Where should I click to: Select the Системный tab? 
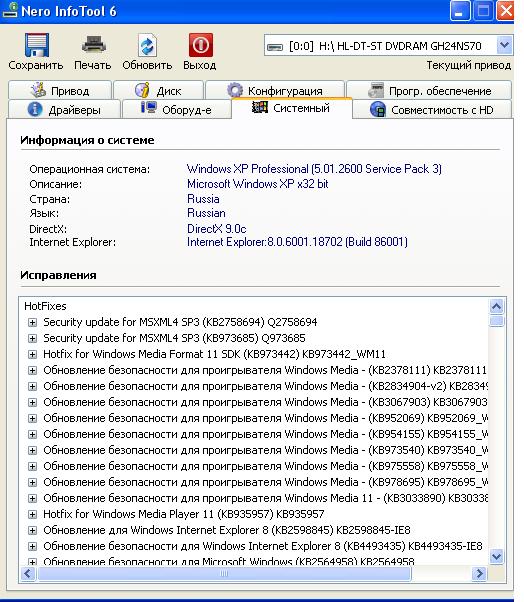(x=292, y=108)
